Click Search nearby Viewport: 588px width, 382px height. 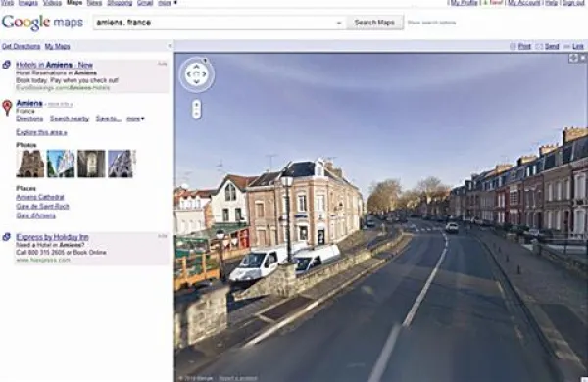(70, 119)
